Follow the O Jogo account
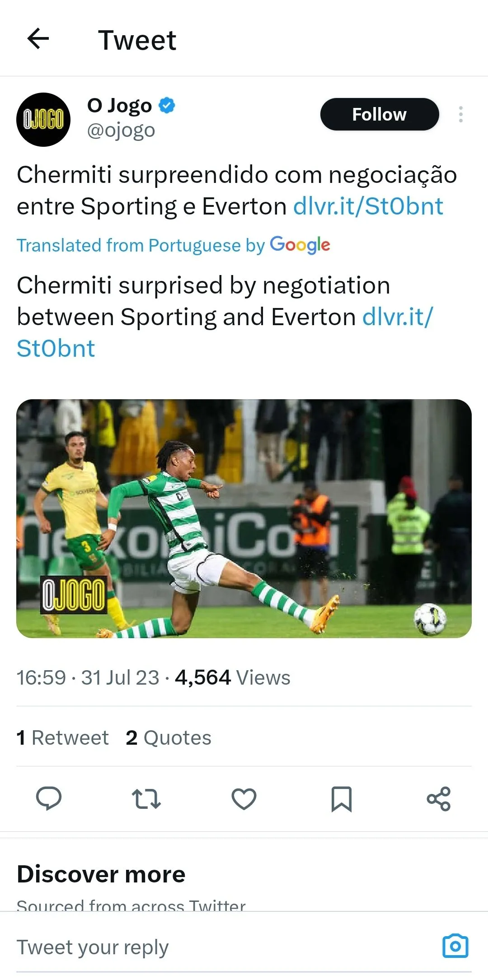This screenshot has height=980, width=488. (x=379, y=114)
